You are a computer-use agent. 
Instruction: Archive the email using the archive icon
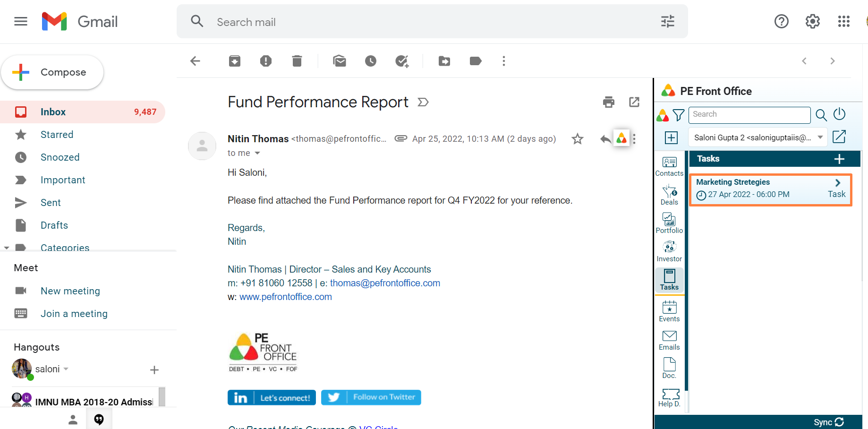[235, 61]
